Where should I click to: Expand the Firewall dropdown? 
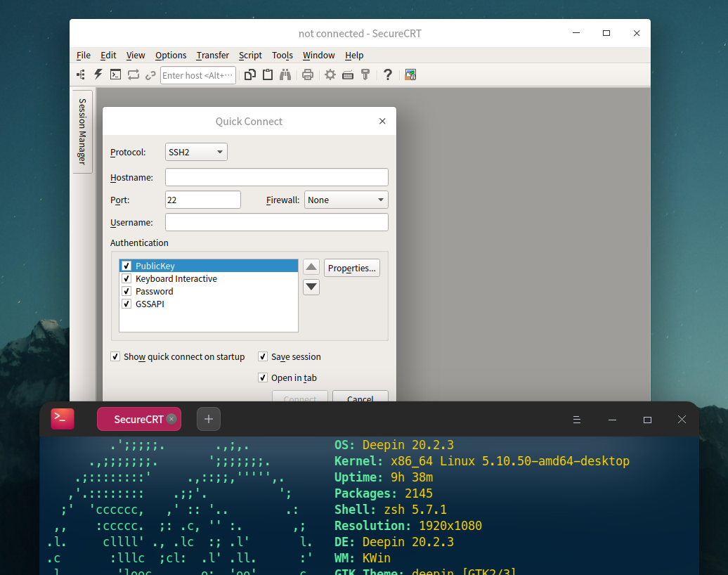pyautogui.click(x=346, y=200)
